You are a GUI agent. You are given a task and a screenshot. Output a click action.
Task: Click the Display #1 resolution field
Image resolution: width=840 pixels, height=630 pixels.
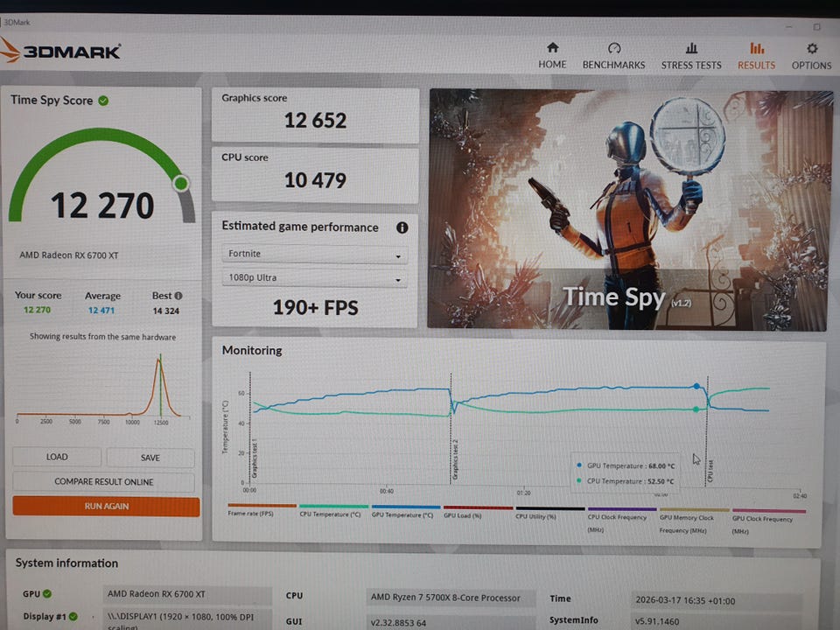pos(187,619)
